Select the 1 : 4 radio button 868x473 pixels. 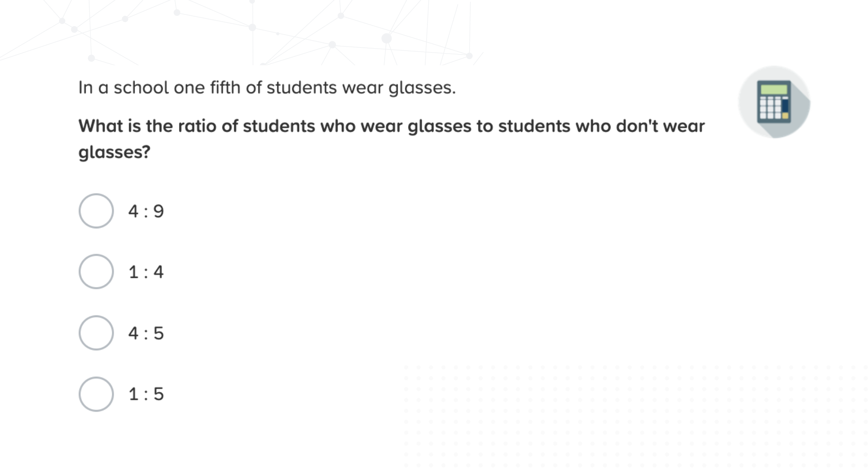[x=96, y=272]
